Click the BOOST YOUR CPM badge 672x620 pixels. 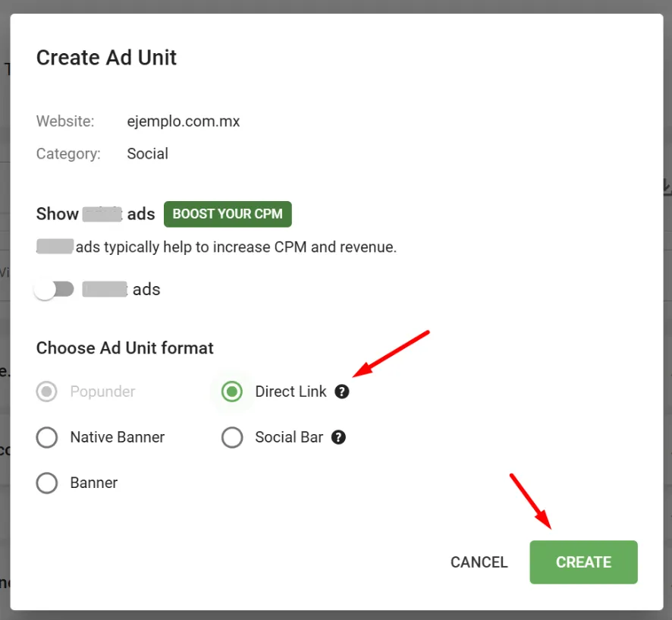(228, 214)
